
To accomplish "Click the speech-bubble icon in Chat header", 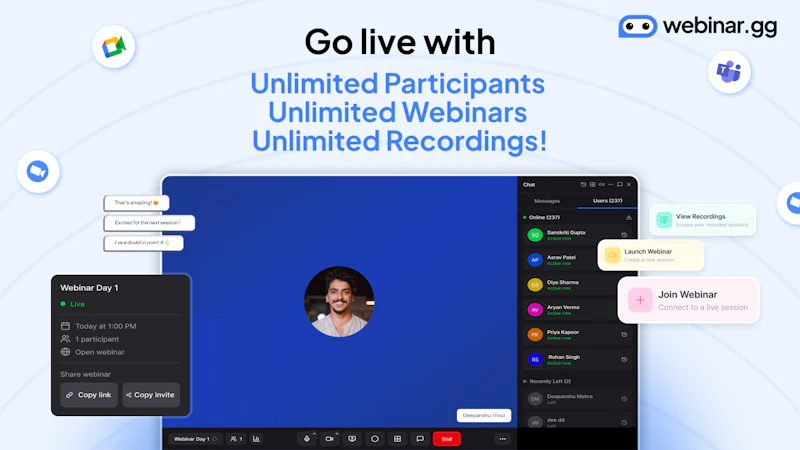I will pyautogui.click(x=620, y=185).
